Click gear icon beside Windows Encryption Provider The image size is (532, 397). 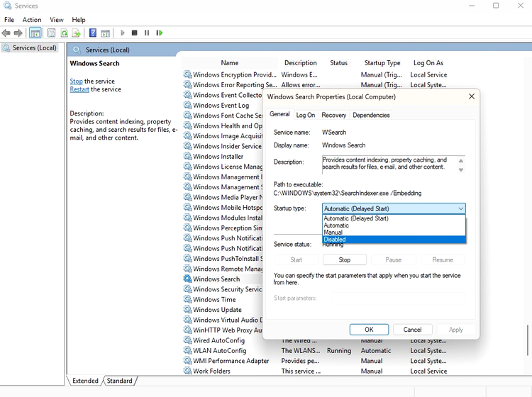coord(187,74)
